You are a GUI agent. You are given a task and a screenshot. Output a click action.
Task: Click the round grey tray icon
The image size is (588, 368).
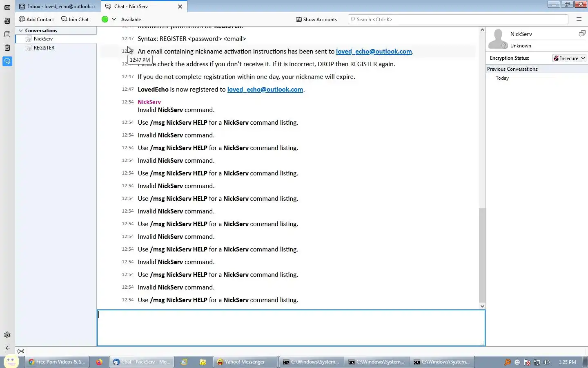pos(517,362)
